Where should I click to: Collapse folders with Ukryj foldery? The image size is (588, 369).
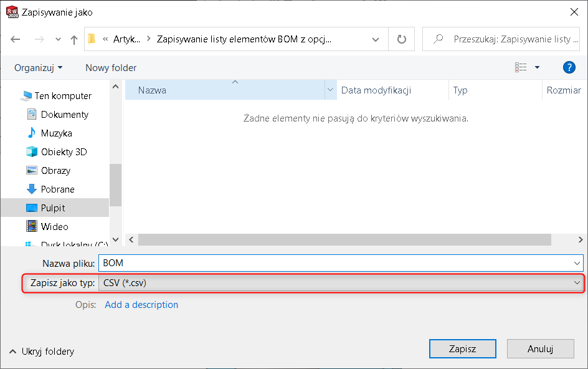click(x=42, y=352)
